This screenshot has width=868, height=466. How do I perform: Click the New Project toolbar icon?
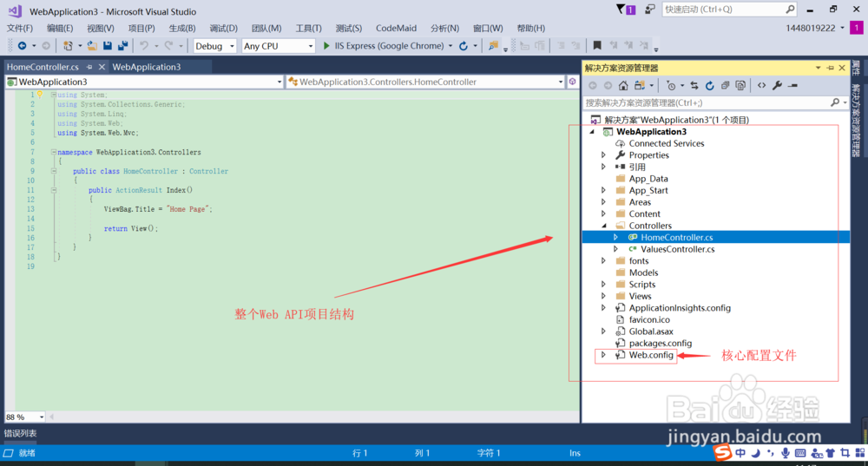click(68, 46)
